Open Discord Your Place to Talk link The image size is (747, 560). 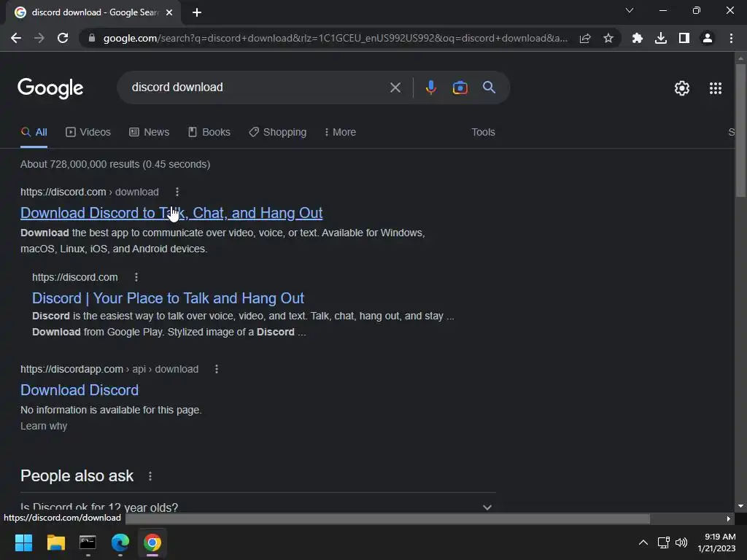pyautogui.click(x=168, y=298)
